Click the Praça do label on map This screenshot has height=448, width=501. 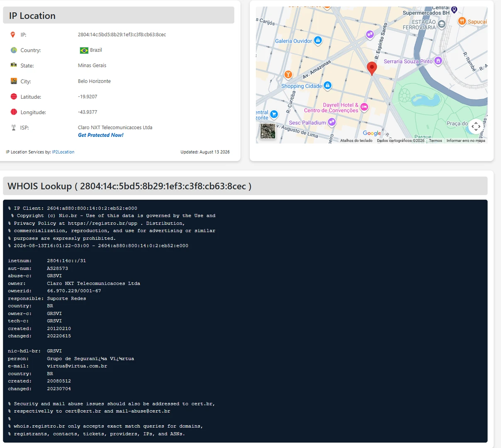pyautogui.click(x=457, y=124)
